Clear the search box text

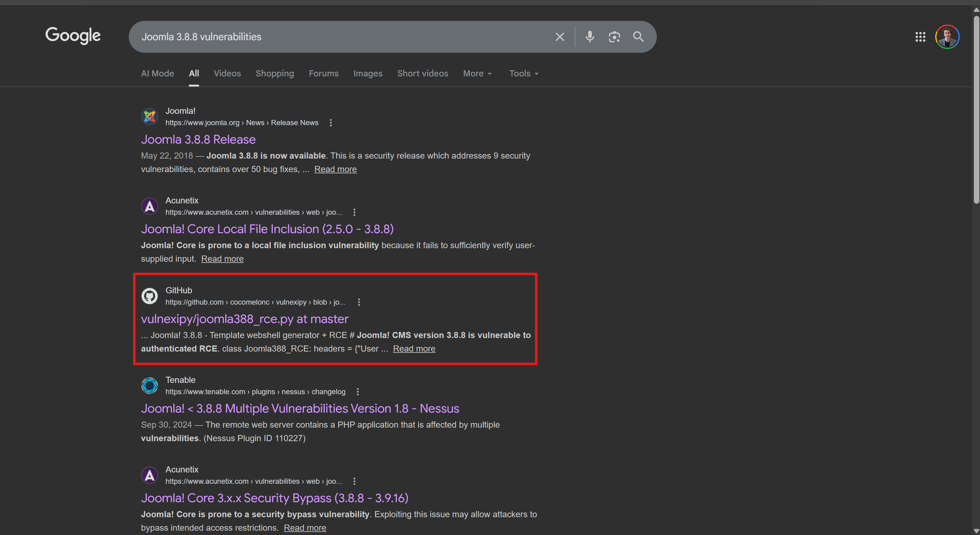tap(560, 37)
